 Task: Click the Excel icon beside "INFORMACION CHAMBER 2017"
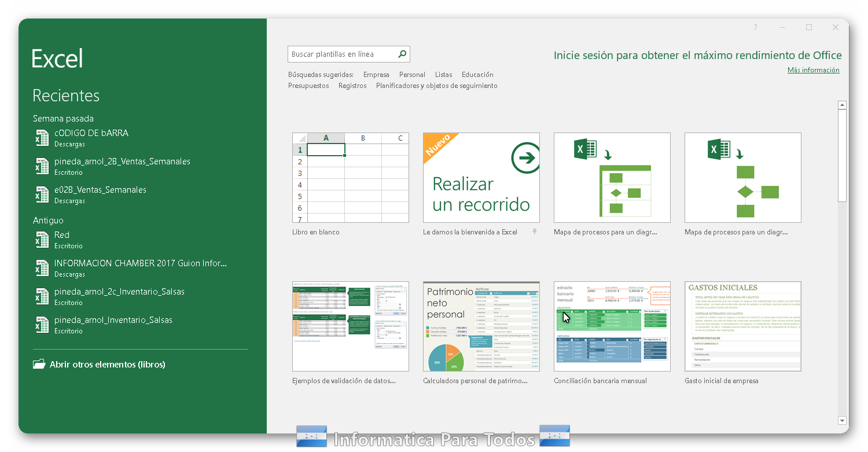pos(41,268)
